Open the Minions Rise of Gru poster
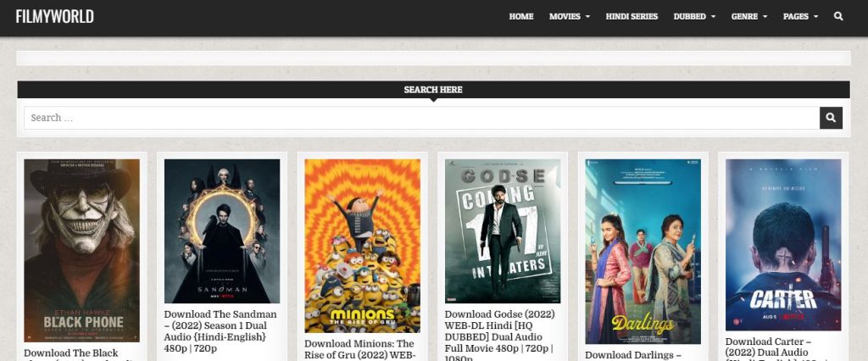Image resolution: width=868 pixels, height=361 pixels. click(363, 246)
